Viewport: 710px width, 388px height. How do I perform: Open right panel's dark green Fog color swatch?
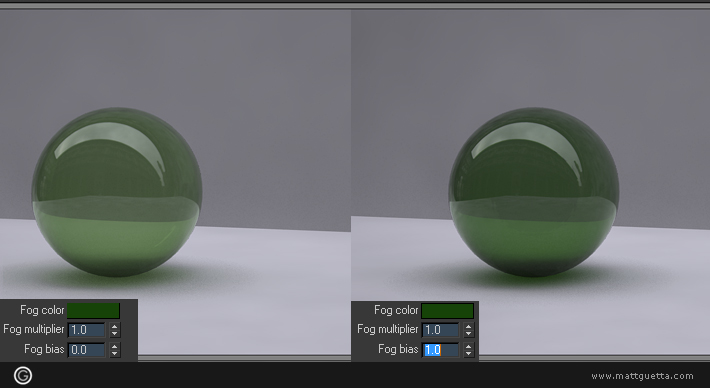pyautogui.click(x=447, y=311)
